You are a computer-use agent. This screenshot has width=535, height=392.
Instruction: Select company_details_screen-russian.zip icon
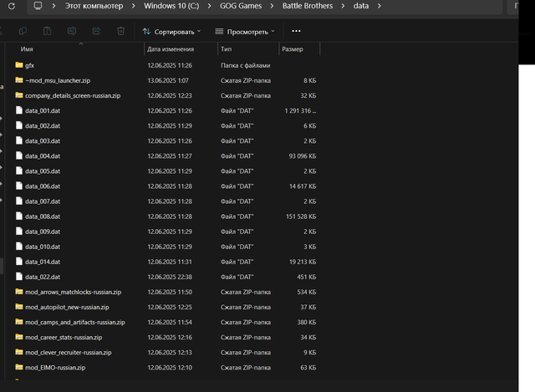(19, 94)
